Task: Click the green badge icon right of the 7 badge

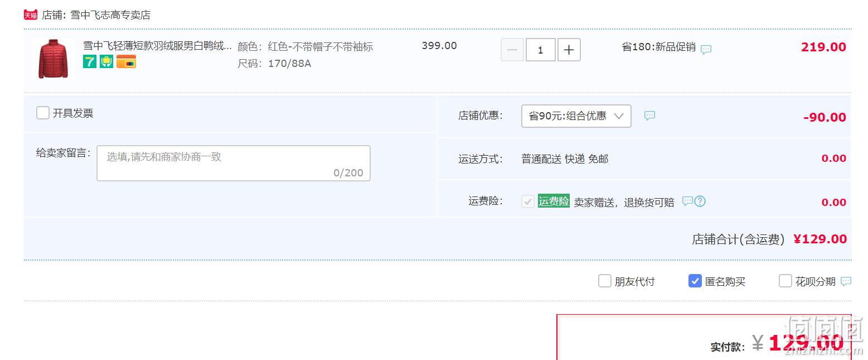Action: (106, 61)
